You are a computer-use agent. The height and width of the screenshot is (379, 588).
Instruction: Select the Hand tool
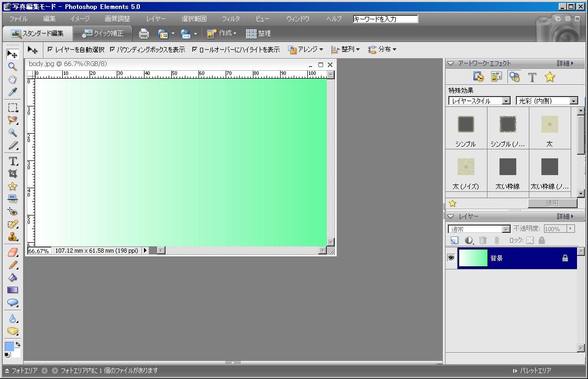(x=13, y=80)
